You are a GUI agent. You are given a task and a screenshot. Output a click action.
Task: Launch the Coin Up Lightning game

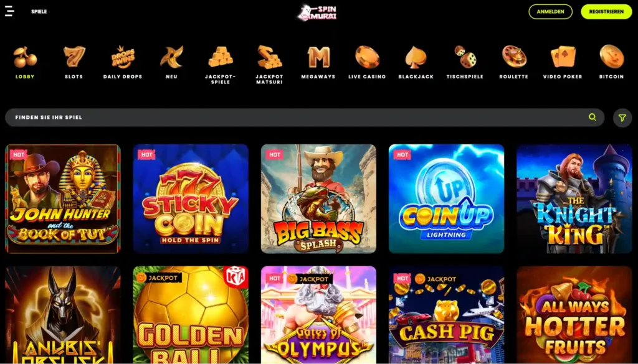(x=446, y=198)
